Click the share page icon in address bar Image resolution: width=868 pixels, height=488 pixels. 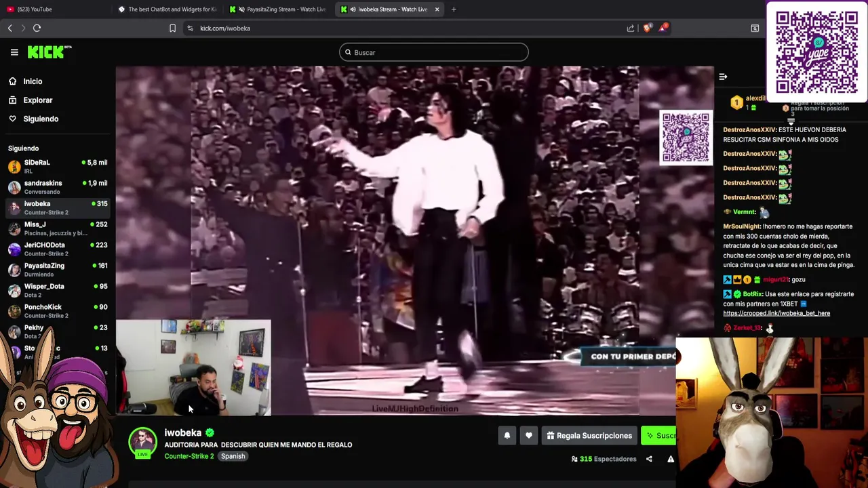(x=631, y=28)
